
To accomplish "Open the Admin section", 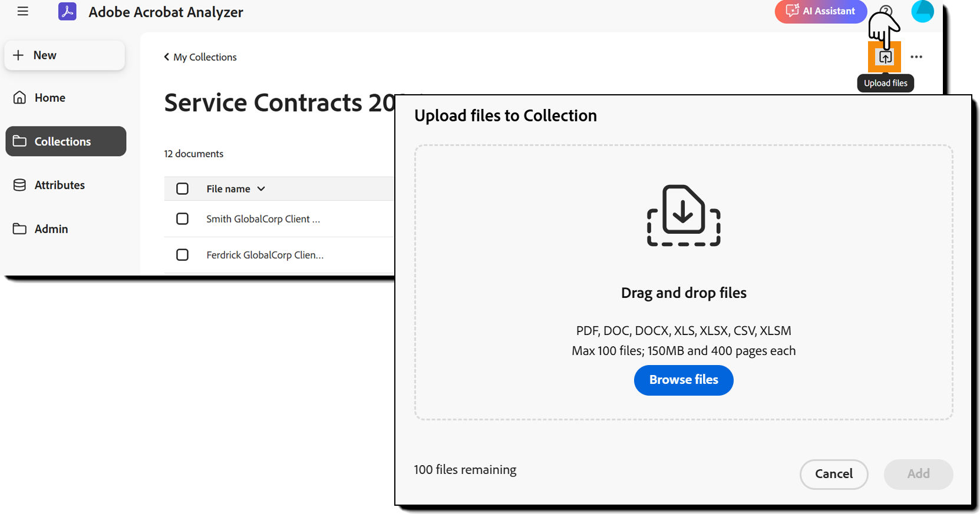I will click(x=52, y=228).
